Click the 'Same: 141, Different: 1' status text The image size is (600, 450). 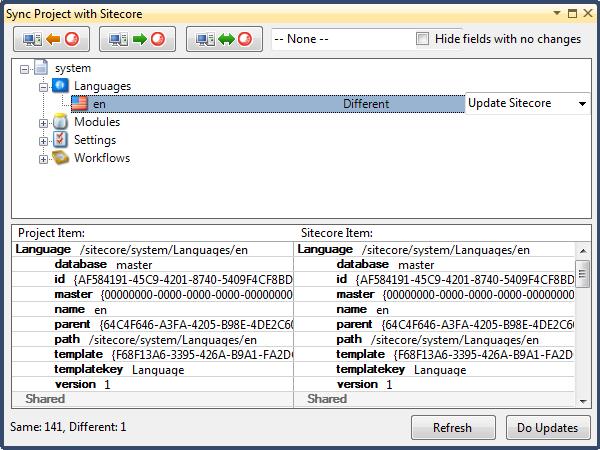[x=68, y=427]
